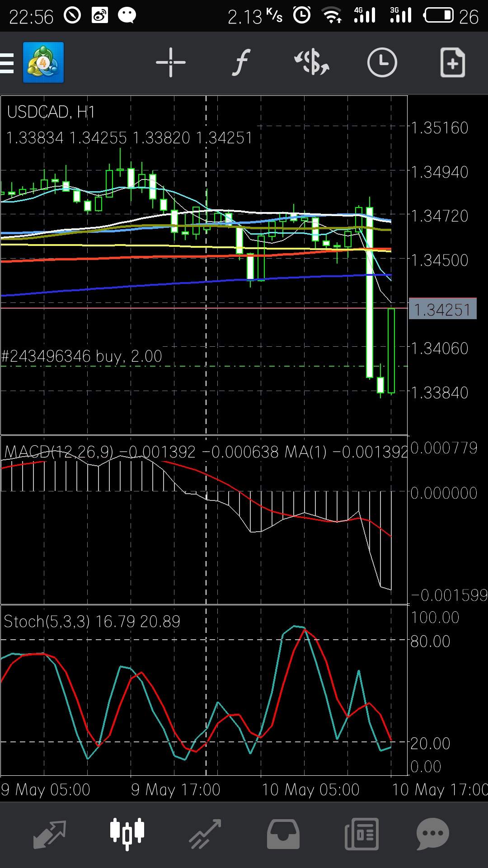Open the Chat messages tab

(432, 834)
